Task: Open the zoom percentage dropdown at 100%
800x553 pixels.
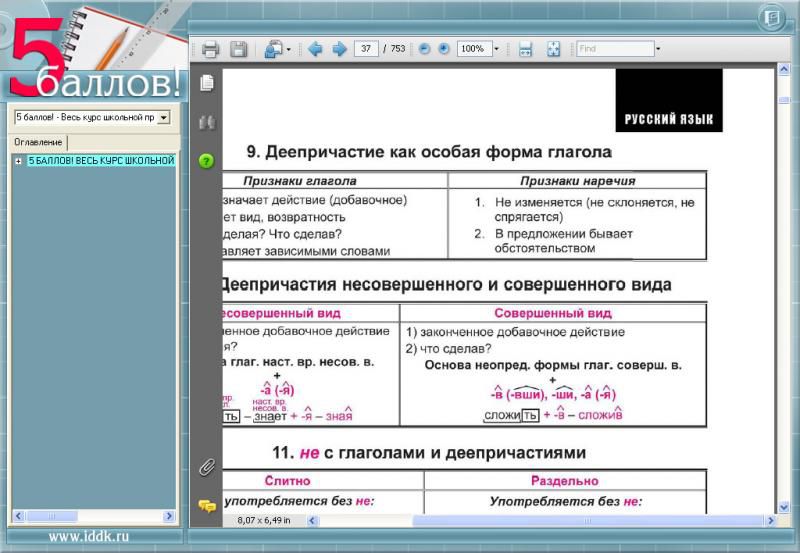Action: [x=496, y=49]
